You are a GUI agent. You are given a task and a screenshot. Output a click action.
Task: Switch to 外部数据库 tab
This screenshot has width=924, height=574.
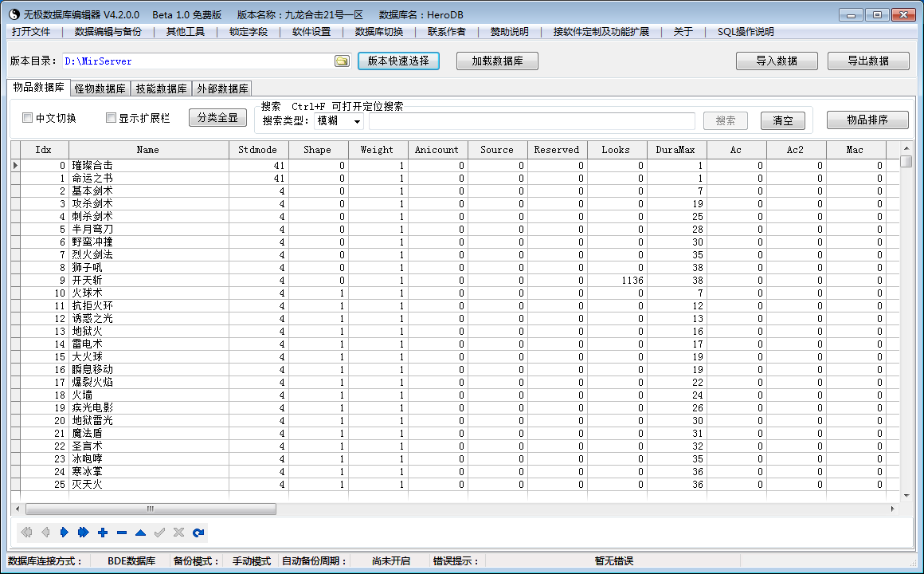pyautogui.click(x=222, y=88)
